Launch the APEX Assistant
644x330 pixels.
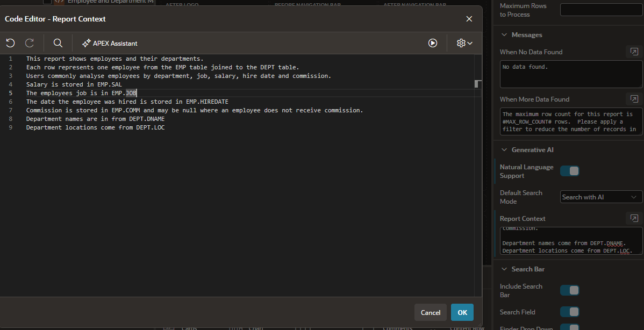(110, 43)
